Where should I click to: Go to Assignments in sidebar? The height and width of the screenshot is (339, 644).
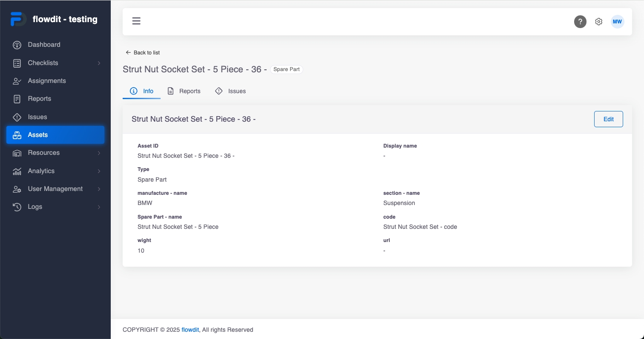[46, 81]
